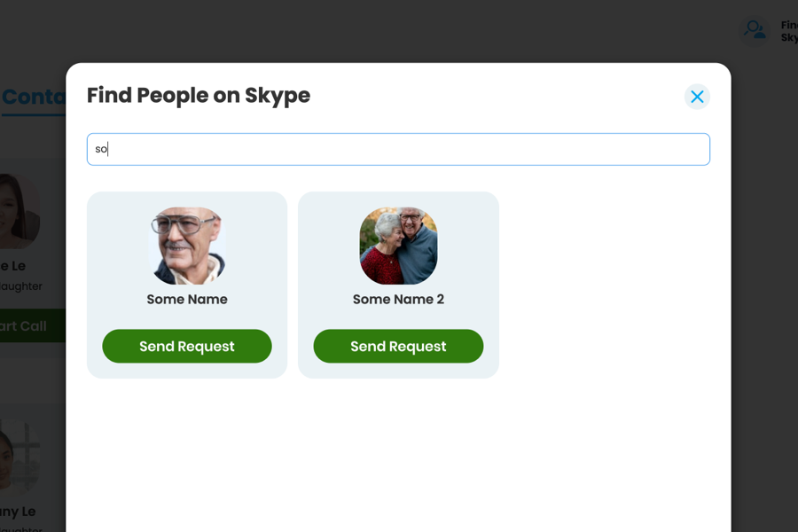Click the "Some Name" result label

point(187,300)
